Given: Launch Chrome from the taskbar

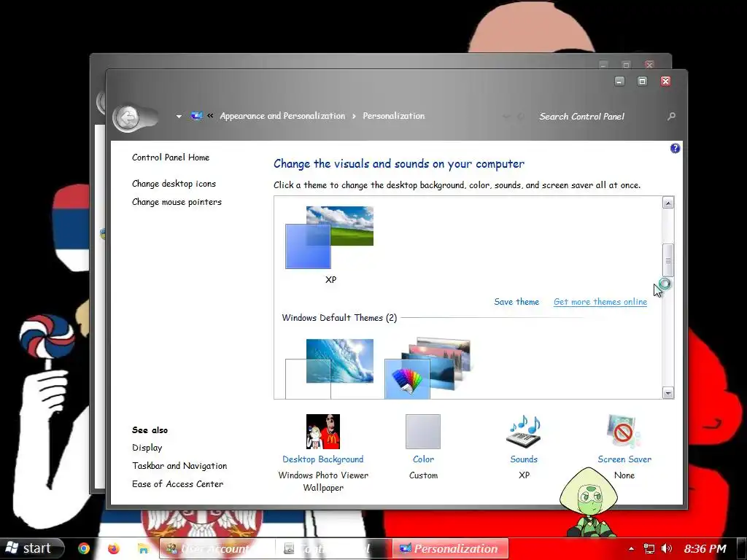Looking at the screenshot, I should [84, 548].
